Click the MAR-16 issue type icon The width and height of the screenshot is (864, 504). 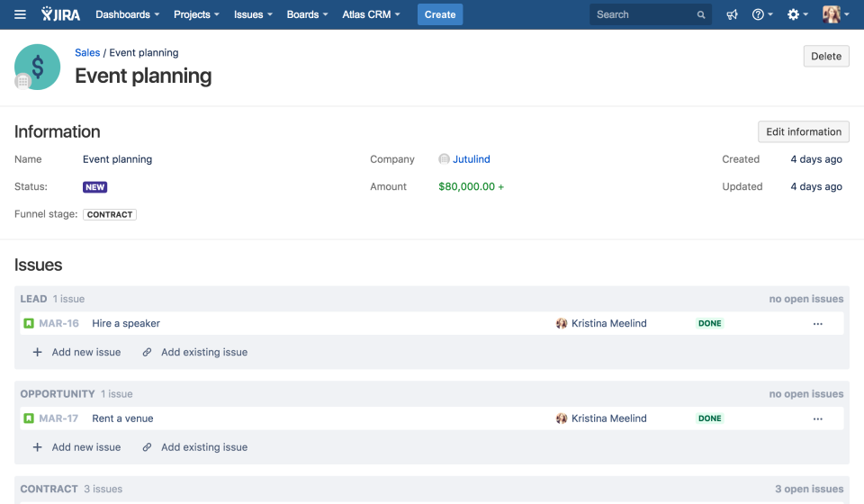[29, 323]
